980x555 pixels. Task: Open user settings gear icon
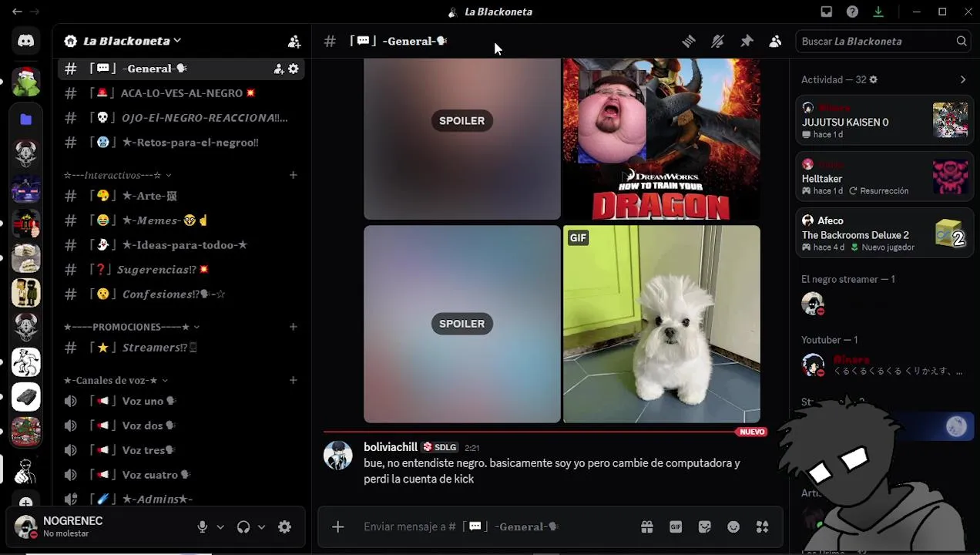coord(285,527)
